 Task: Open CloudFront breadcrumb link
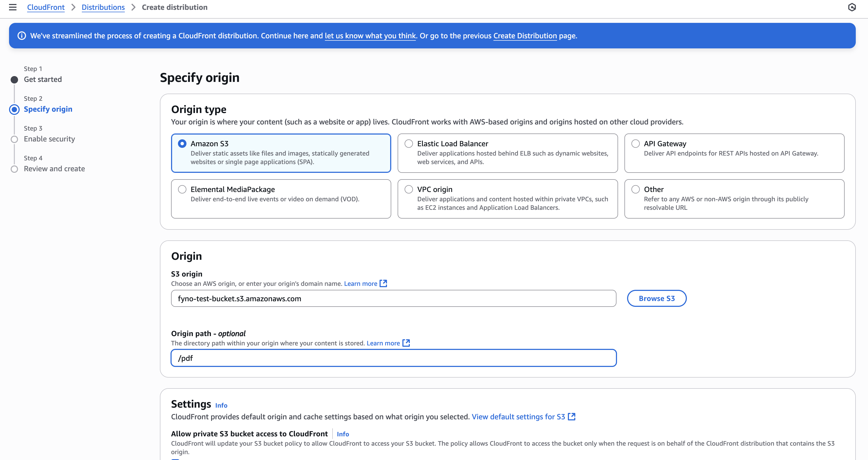46,7
